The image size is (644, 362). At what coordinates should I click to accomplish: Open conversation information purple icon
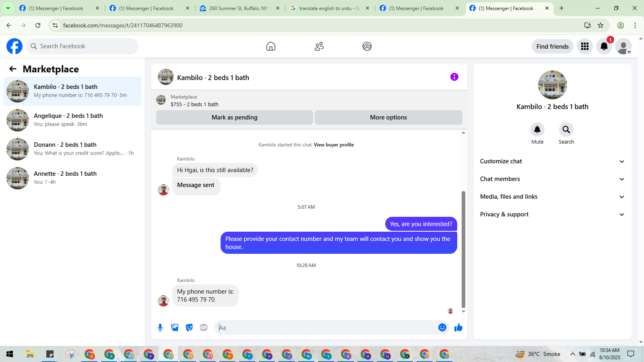pos(454,77)
